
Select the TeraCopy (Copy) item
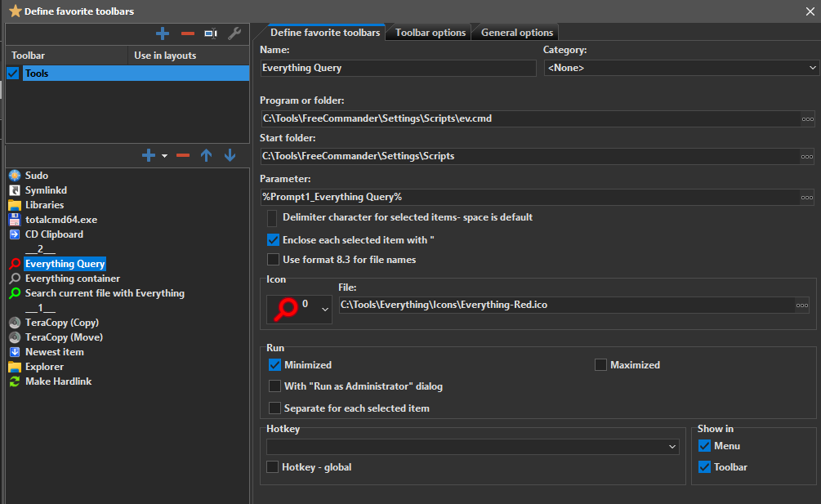coord(61,323)
